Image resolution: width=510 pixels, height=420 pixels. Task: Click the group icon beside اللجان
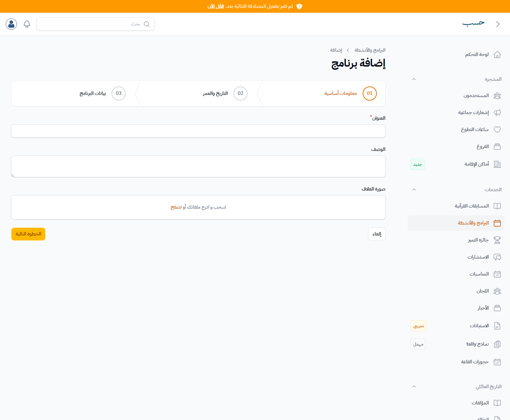497,291
